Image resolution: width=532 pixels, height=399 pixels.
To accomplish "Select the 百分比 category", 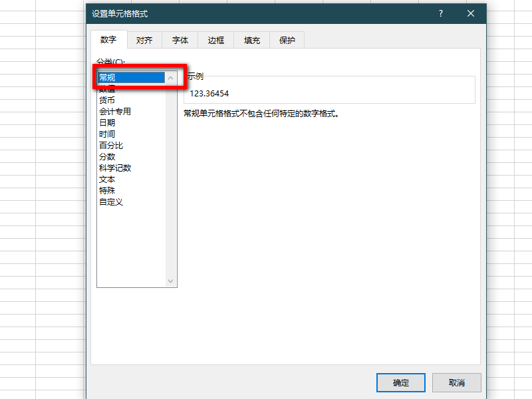I will (131, 145).
